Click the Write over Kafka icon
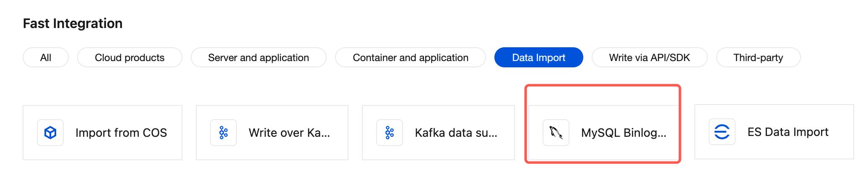The height and width of the screenshot is (169, 868). click(x=223, y=133)
